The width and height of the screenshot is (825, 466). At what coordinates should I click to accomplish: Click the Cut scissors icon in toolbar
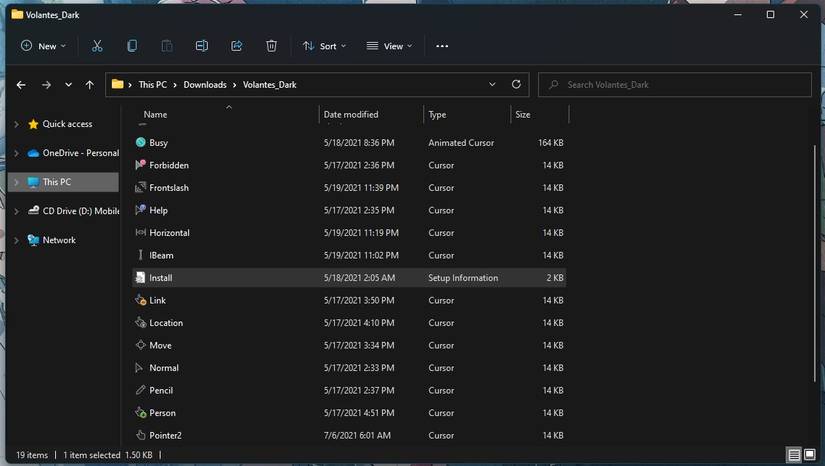(x=97, y=46)
